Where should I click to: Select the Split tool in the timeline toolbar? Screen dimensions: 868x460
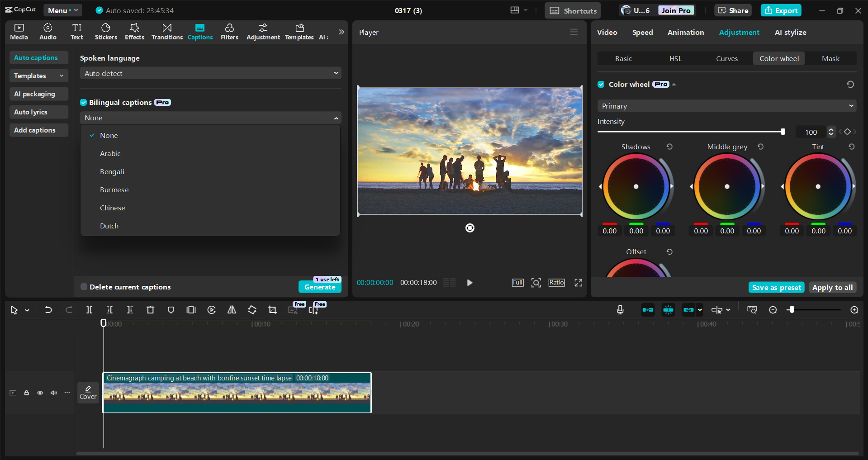coord(89,310)
